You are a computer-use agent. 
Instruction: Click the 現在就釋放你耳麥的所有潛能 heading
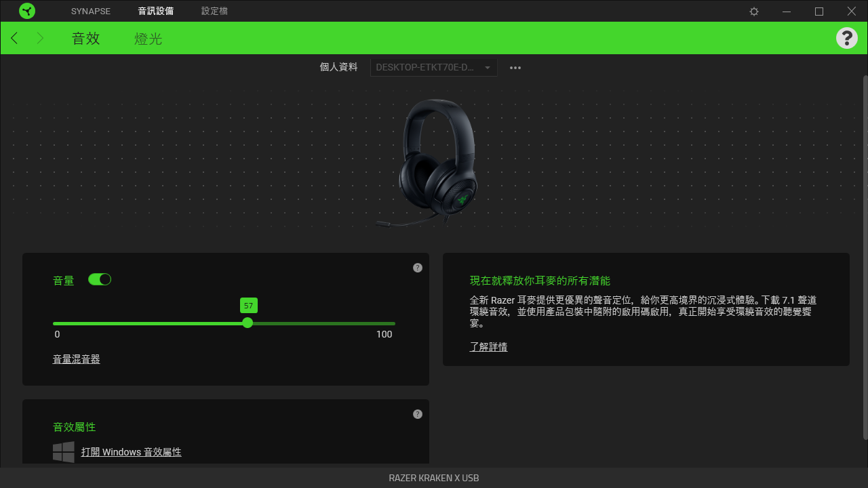[x=540, y=281]
